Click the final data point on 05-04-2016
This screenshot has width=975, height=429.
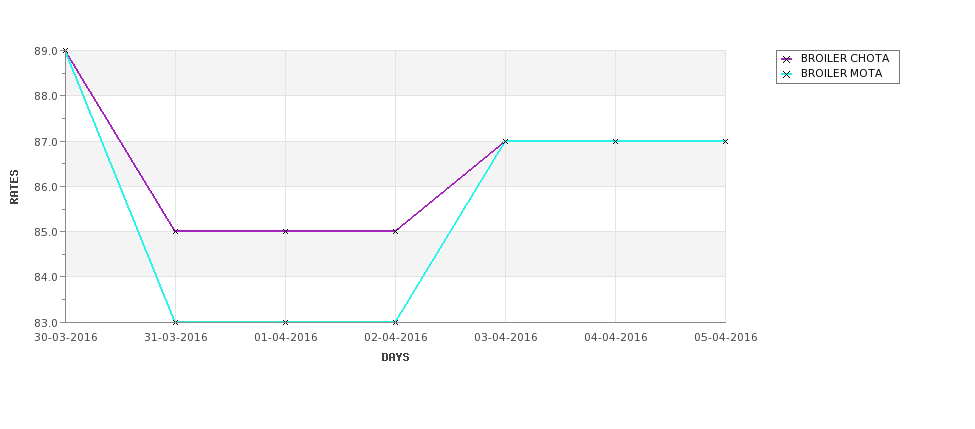(x=725, y=141)
